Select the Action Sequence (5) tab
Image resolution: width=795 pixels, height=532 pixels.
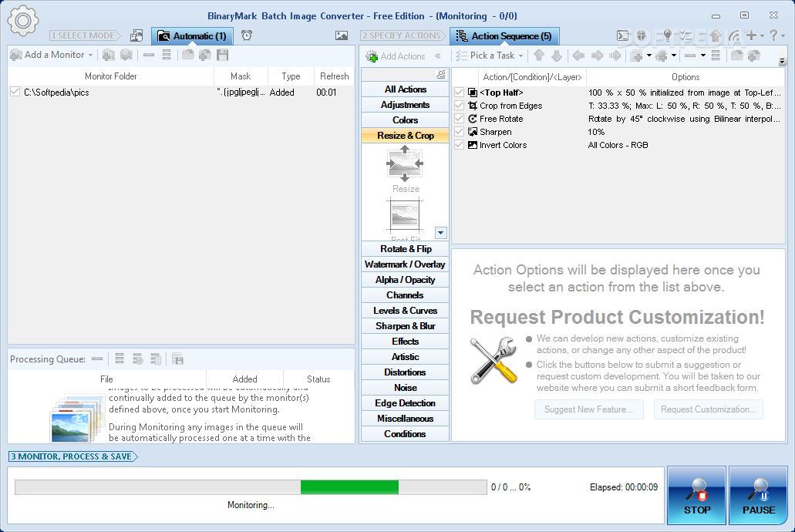click(x=504, y=36)
